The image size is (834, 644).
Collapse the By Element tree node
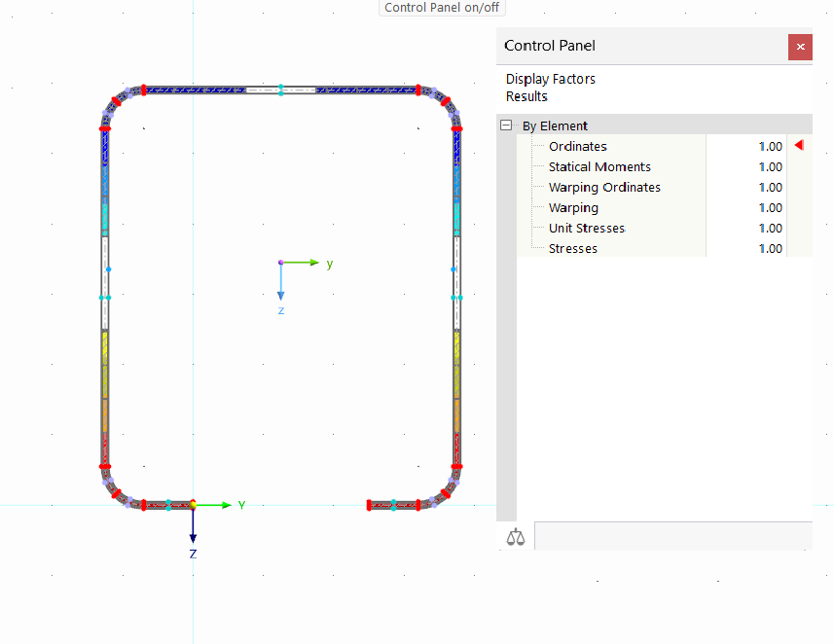coord(505,125)
